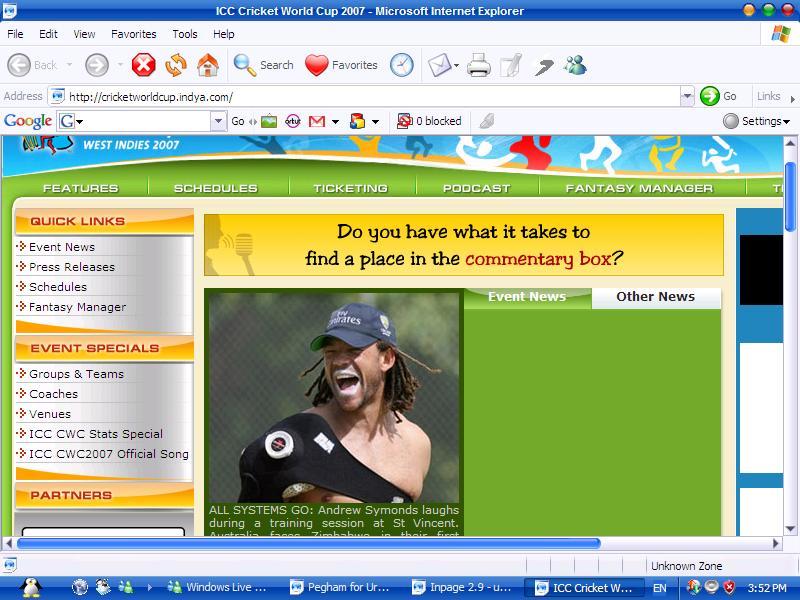Click the Google toolbar highlighter icon
Image resolution: width=800 pixels, height=600 pixels.
(x=487, y=121)
